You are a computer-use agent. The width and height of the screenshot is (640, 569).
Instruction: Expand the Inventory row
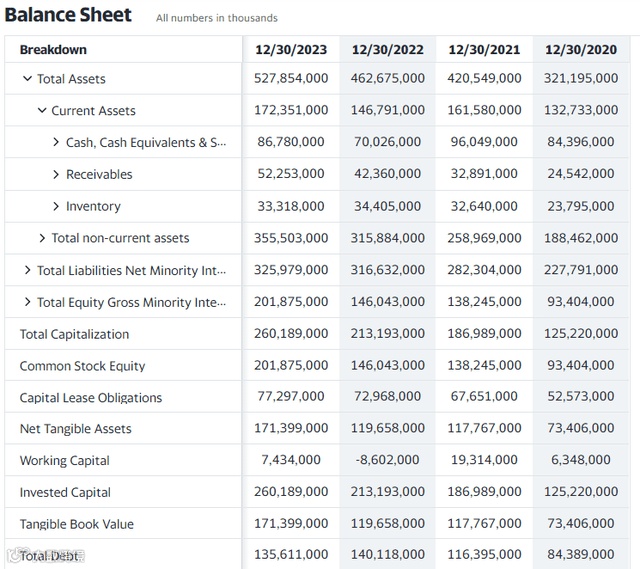(x=56, y=207)
